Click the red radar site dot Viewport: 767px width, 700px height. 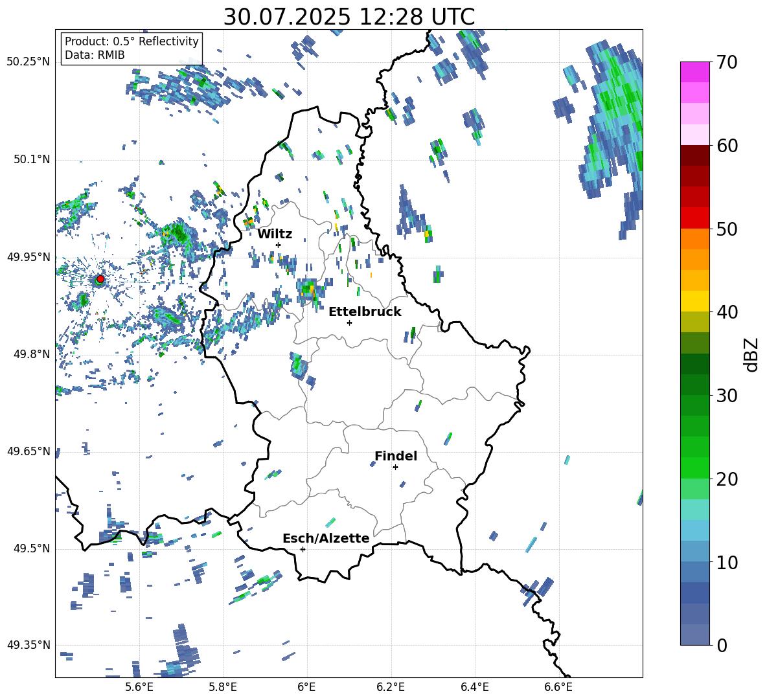(100, 278)
